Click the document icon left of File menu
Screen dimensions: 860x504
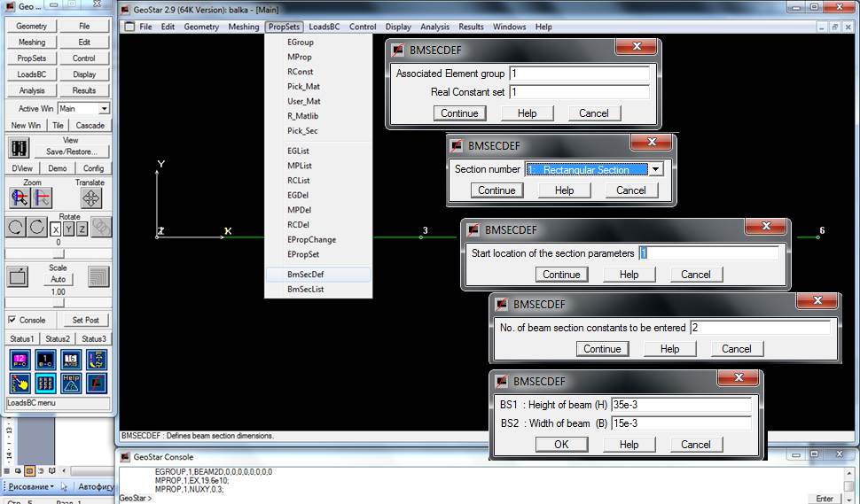pos(129,27)
